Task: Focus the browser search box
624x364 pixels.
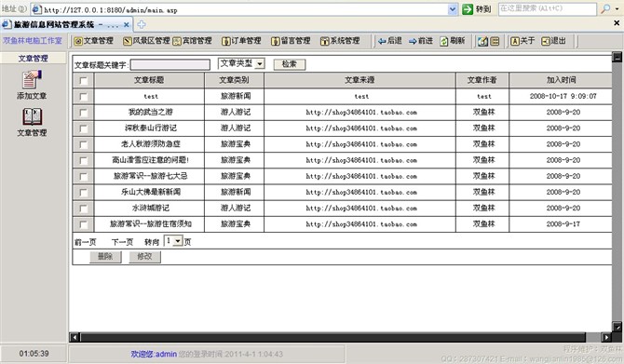Action: (548, 8)
